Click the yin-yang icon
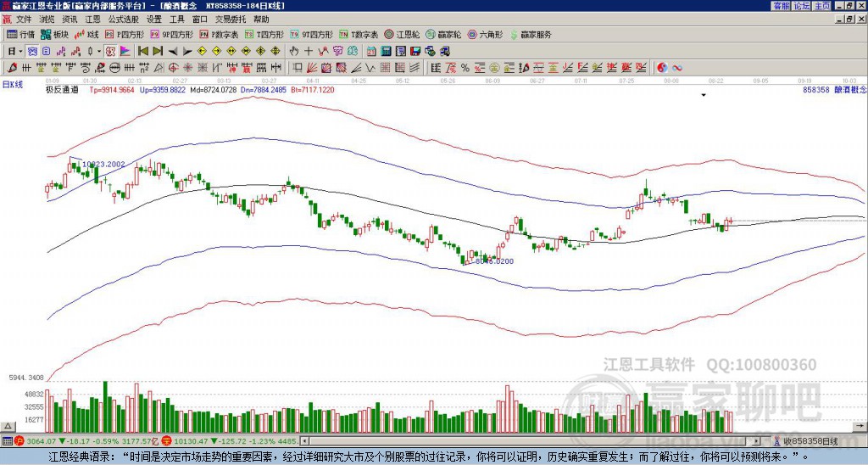 coord(662,68)
